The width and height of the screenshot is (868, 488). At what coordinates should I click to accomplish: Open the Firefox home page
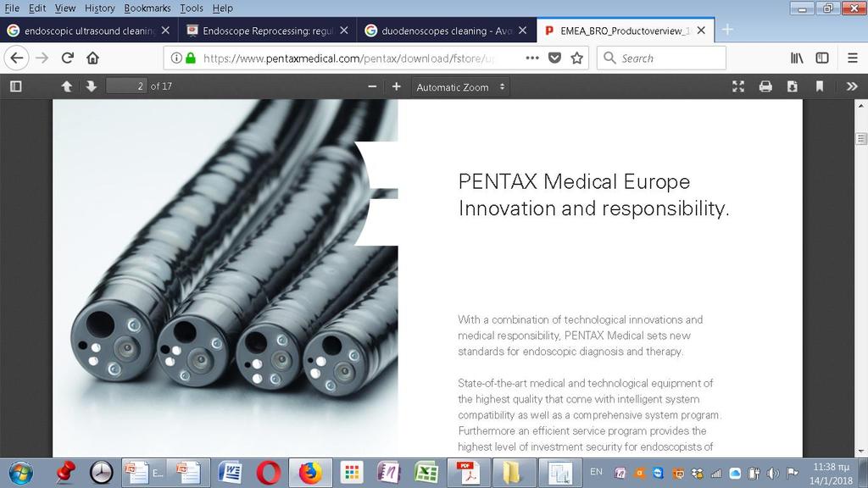[92, 58]
